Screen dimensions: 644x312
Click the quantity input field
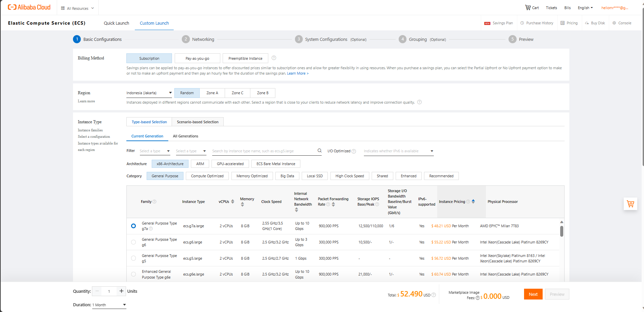point(109,291)
